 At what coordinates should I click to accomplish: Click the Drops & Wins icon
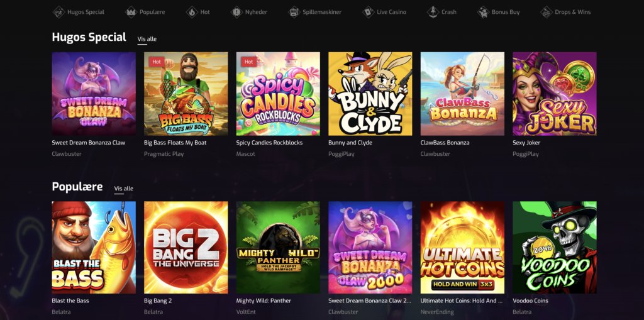click(x=547, y=12)
